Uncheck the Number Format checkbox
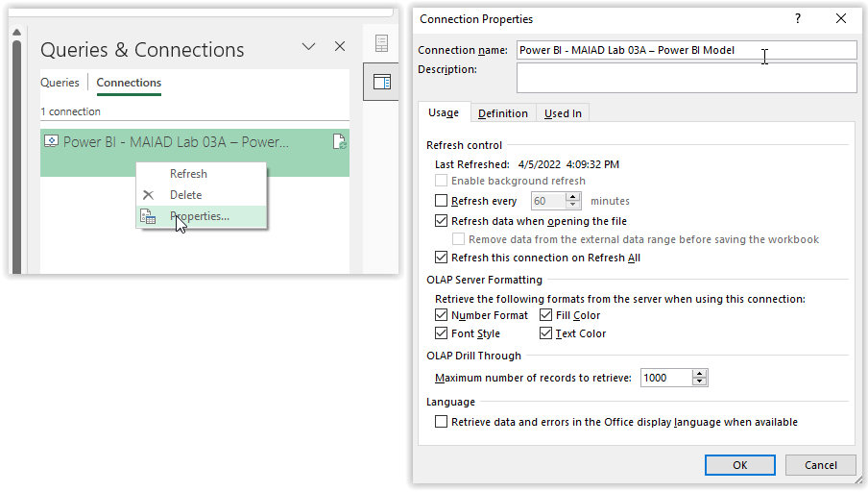The height and width of the screenshot is (492, 868). (441, 315)
